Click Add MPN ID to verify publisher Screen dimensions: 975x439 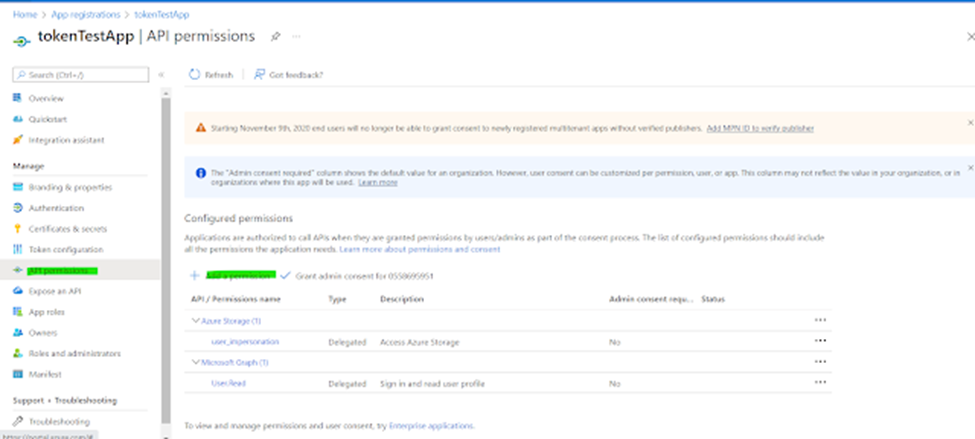point(760,128)
